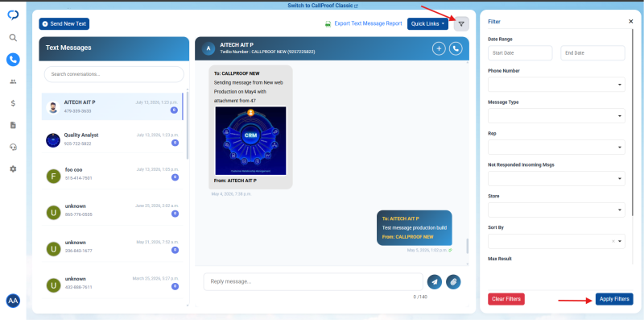Expand the Quick Links dropdown
644x320 pixels.
coord(427,24)
